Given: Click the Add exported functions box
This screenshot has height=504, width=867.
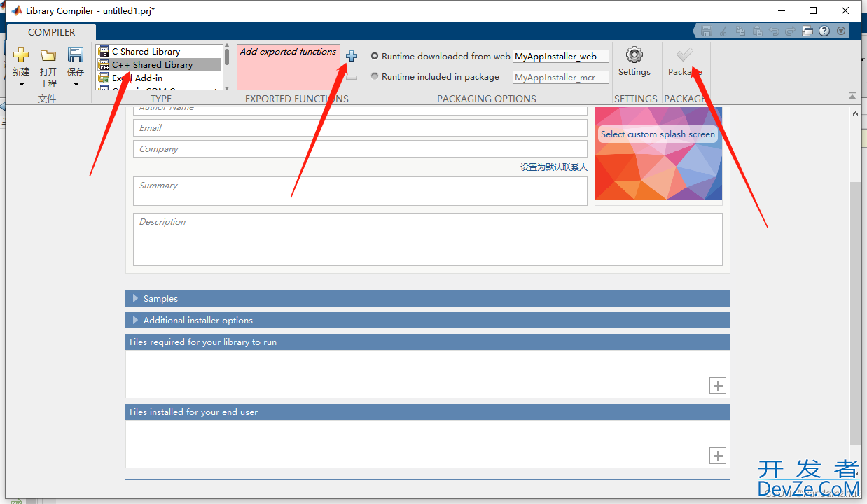Looking at the screenshot, I should click(x=288, y=67).
